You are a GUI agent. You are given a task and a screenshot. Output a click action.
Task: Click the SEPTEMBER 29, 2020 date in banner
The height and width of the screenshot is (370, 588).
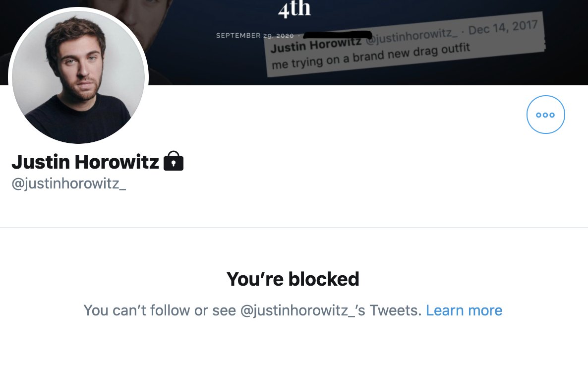tap(255, 36)
